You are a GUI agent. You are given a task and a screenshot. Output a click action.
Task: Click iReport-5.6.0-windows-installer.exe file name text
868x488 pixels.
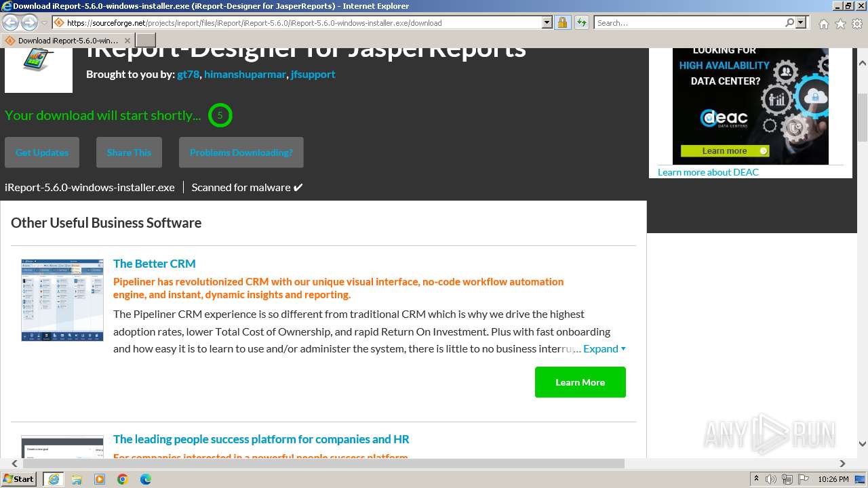[90, 187]
